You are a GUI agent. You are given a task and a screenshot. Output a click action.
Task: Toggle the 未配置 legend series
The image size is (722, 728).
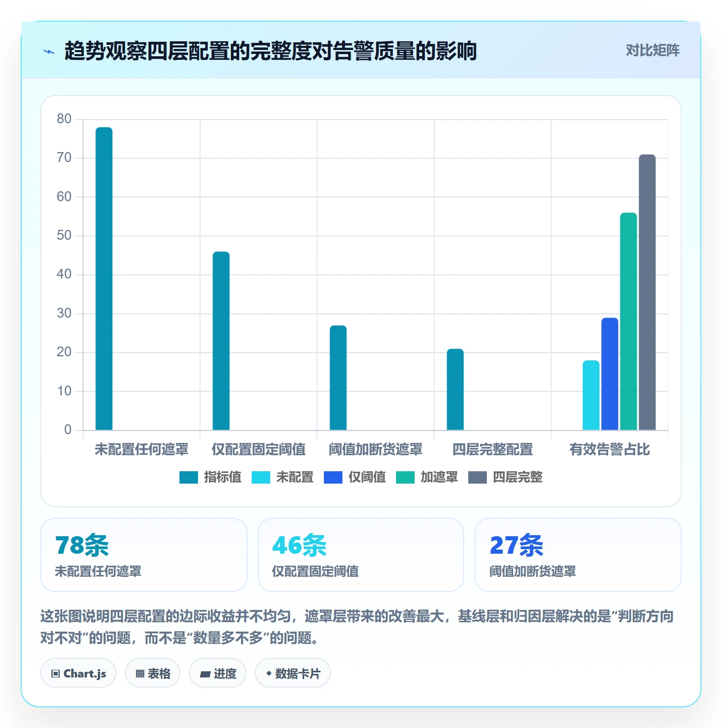(x=283, y=477)
